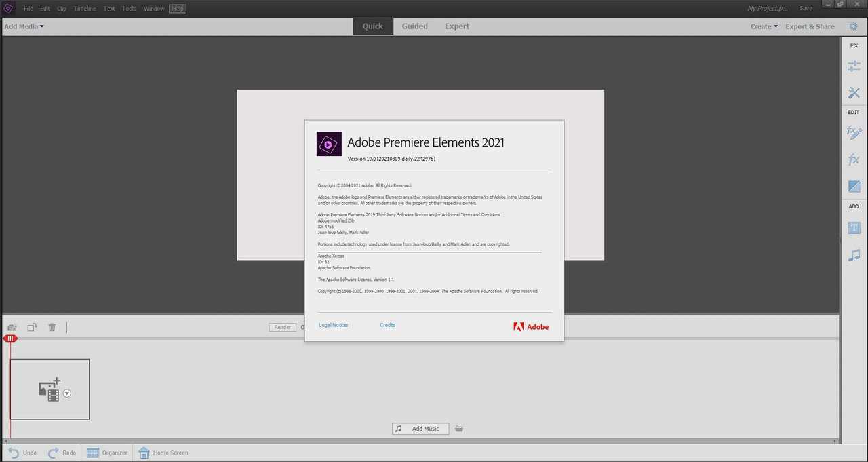The height and width of the screenshot is (462, 868).
Task: Open the Effects fx panel icon
Action: [854, 160]
